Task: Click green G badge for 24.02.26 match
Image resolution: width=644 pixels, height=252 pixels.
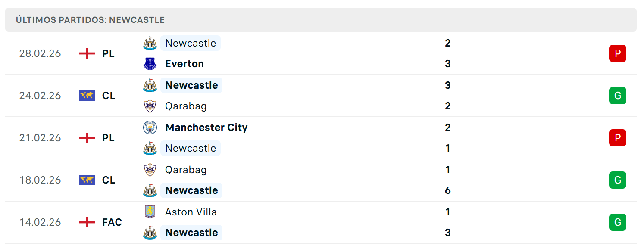Action: [617, 96]
